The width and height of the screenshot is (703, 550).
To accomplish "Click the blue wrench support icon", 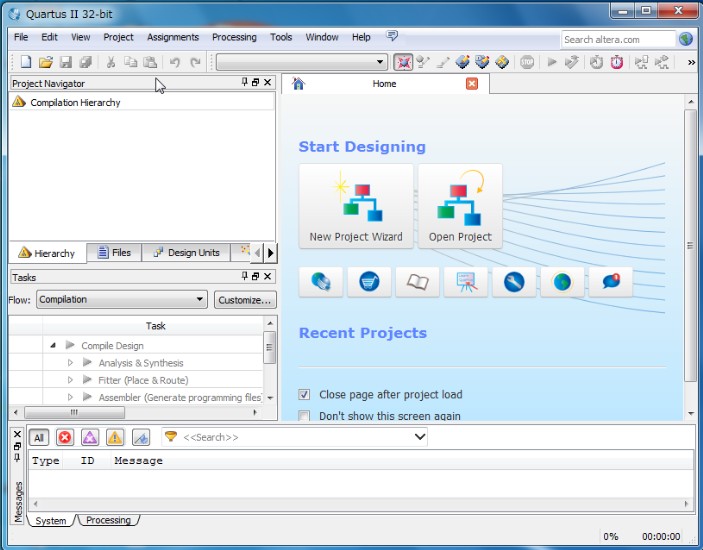I will (x=514, y=282).
